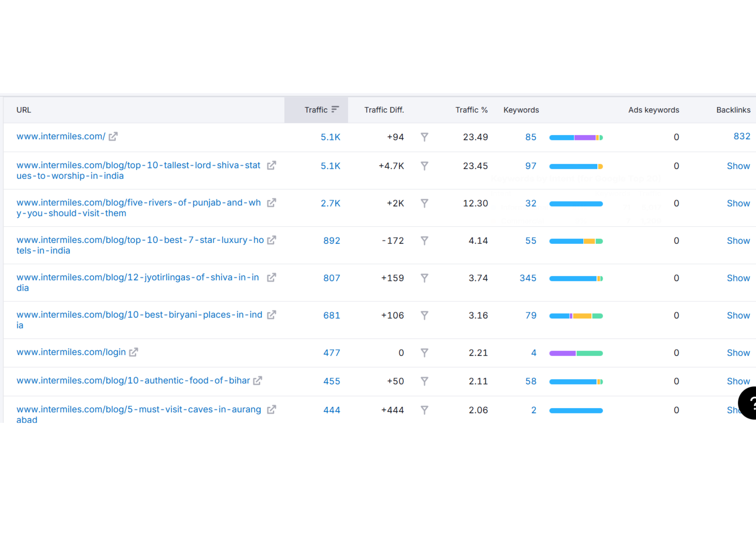Click the 681 traffic value
This screenshot has height=540, width=756.
(x=332, y=315)
